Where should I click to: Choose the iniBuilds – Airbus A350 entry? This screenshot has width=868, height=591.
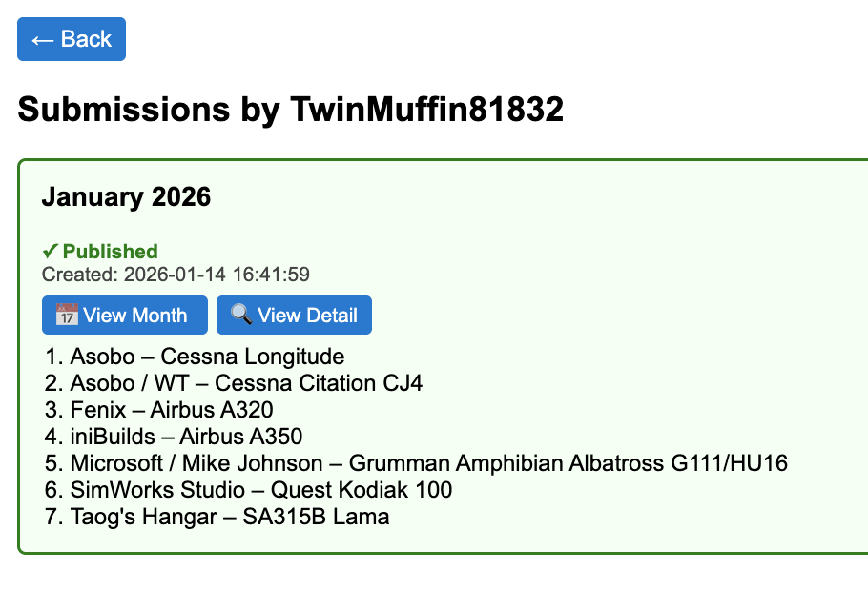[186, 437]
